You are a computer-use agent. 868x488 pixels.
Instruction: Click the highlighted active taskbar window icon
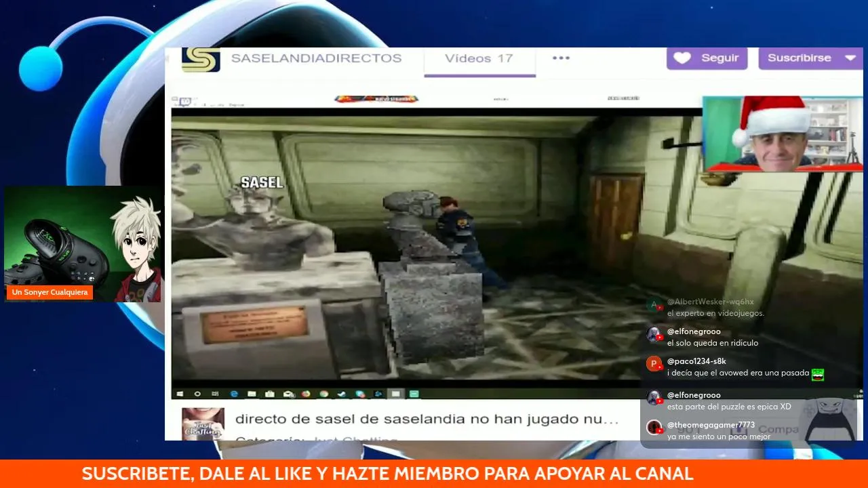tap(396, 394)
